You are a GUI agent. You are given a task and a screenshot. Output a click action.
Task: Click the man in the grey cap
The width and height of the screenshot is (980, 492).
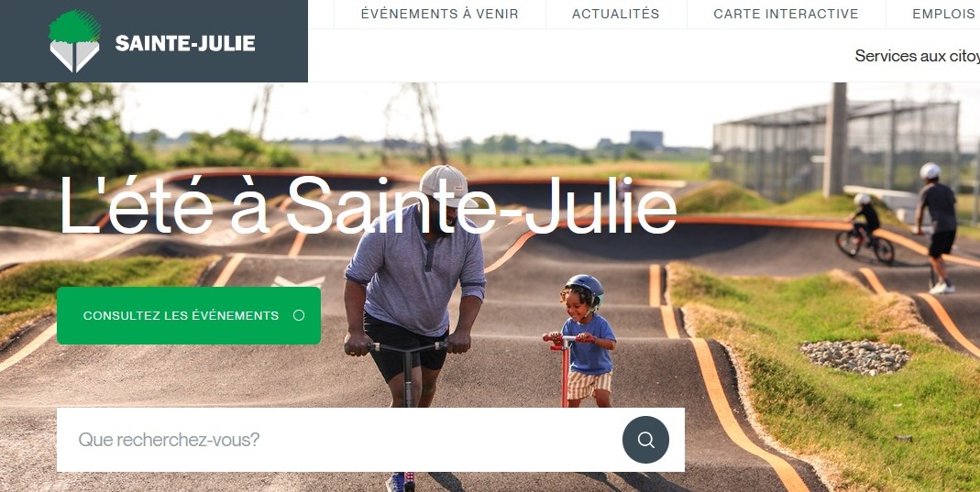(x=413, y=287)
